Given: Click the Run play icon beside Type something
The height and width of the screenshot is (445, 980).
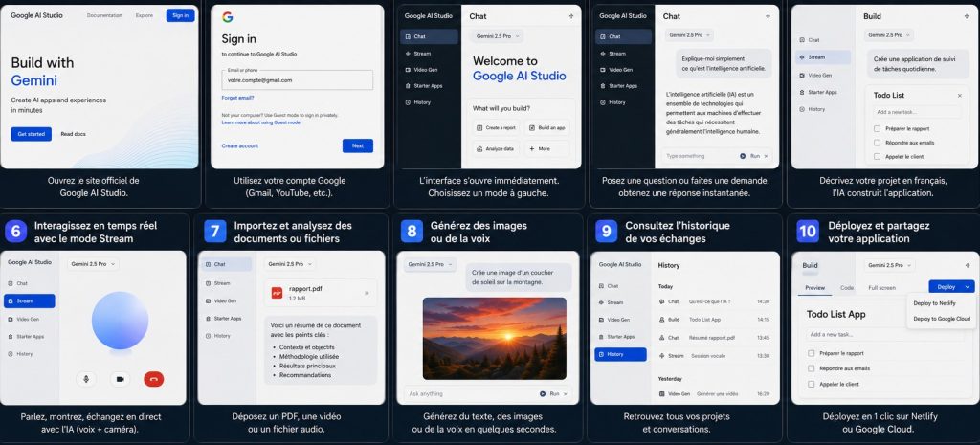Looking at the screenshot, I should click(x=743, y=156).
